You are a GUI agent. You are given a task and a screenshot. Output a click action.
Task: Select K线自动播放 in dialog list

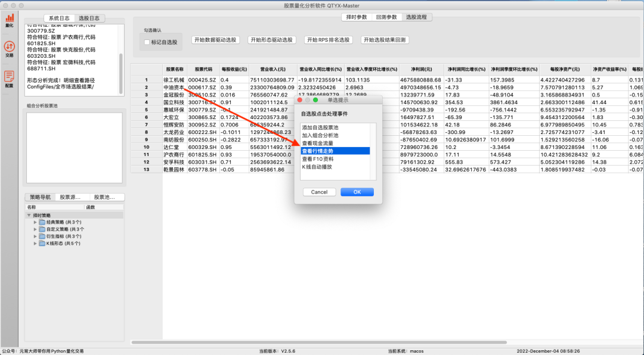tap(335, 167)
